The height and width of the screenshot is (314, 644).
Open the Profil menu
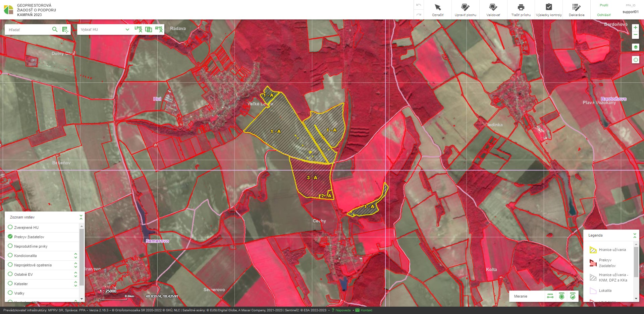click(604, 5)
